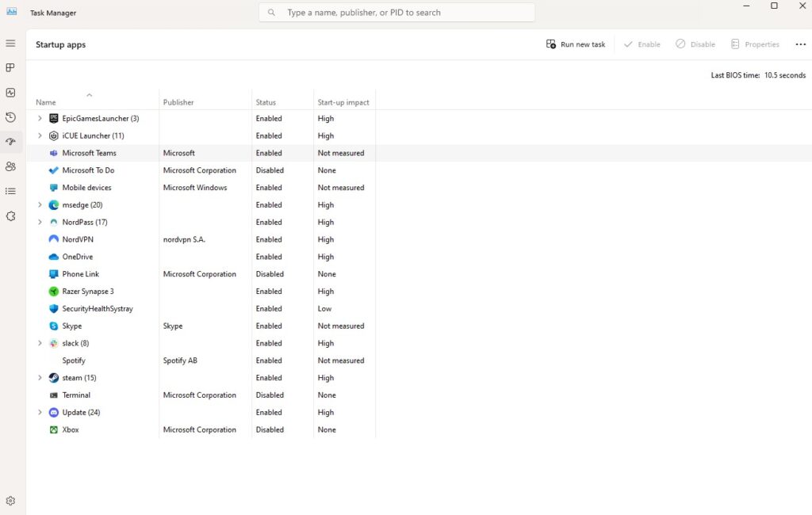Expand the EpicGamesLauncher group
812x515 pixels.
click(40, 119)
